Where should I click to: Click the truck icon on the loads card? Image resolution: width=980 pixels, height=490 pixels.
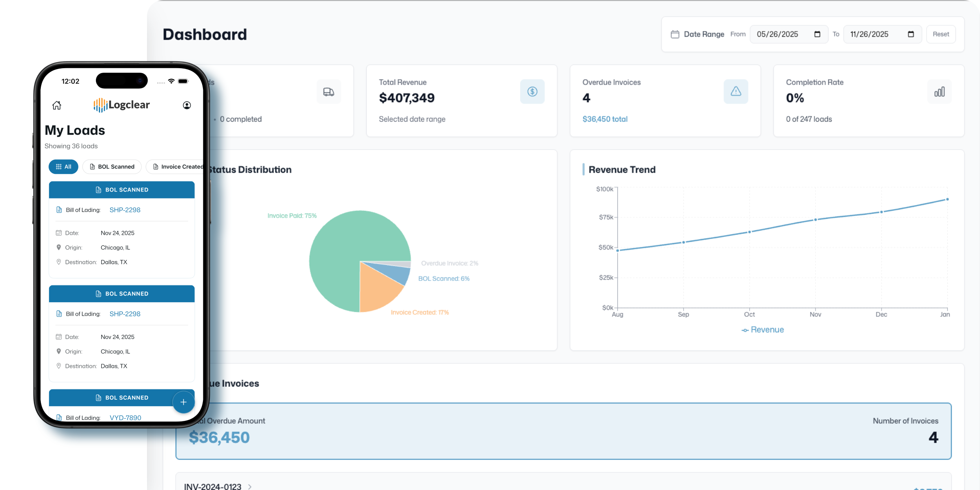(329, 91)
